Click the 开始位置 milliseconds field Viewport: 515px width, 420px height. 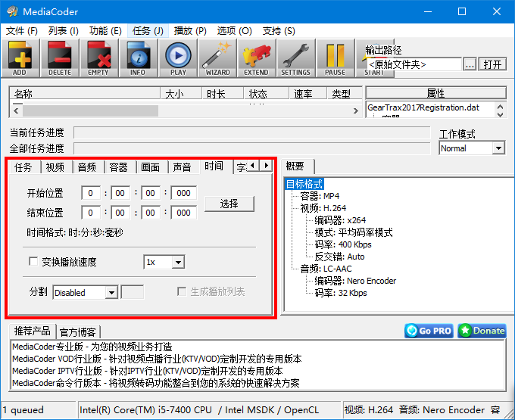pyautogui.click(x=183, y=193)
